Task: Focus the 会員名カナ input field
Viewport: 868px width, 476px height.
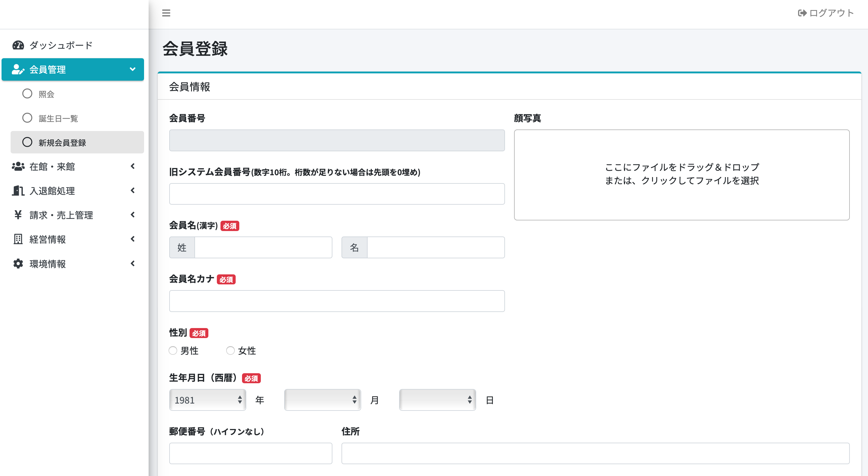Action: click(337, 301)
